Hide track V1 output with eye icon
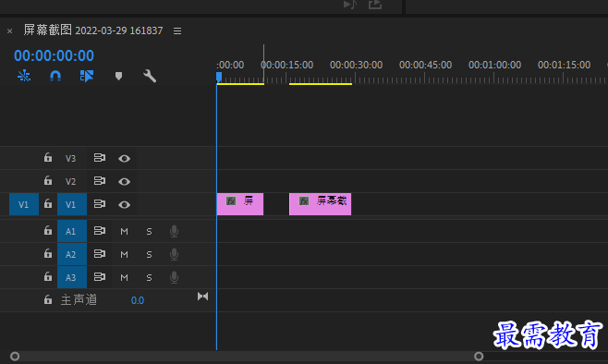The image size is (608, 364). point(124,205)
